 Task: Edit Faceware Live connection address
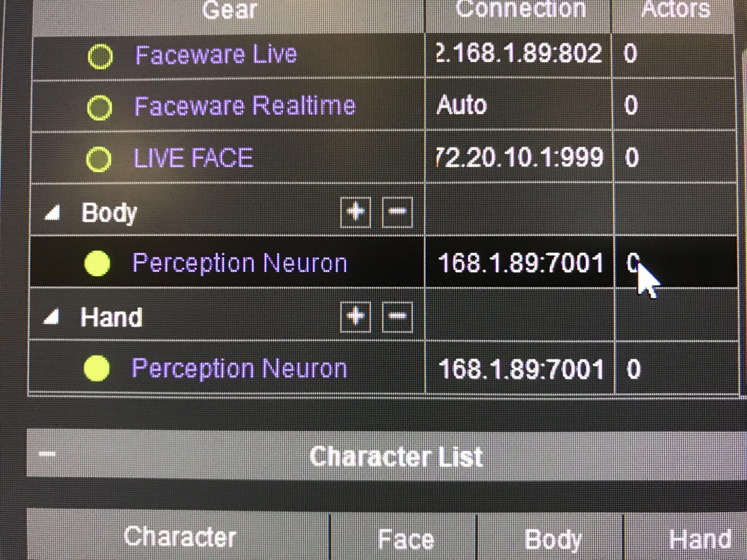tap(518, 53)
